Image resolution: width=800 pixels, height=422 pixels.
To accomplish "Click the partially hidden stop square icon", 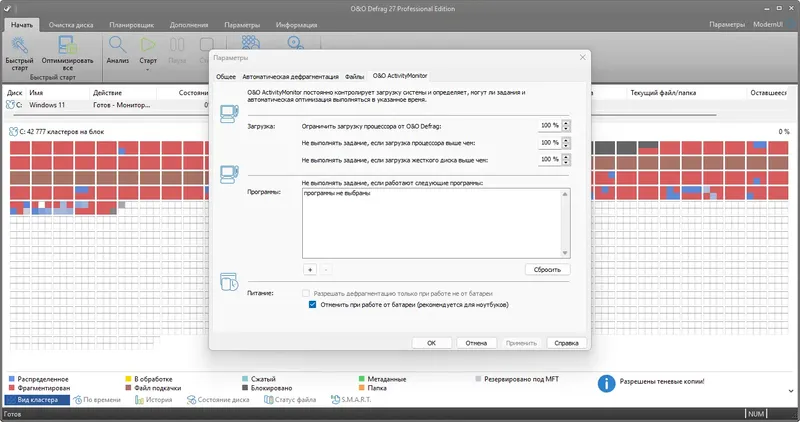I will tap(206, 45).
